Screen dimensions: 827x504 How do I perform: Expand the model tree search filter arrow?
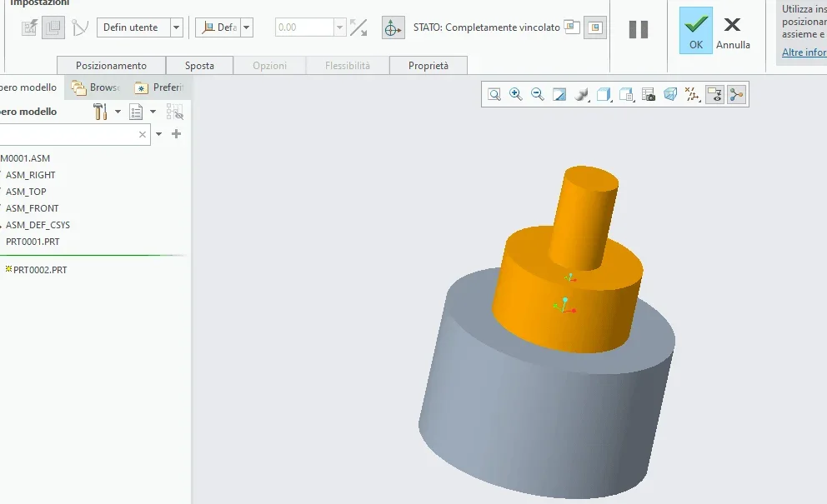coord(158,134)
